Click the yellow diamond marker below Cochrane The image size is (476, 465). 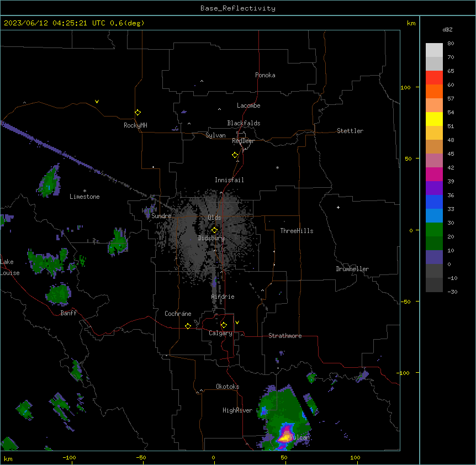(188, 326)
